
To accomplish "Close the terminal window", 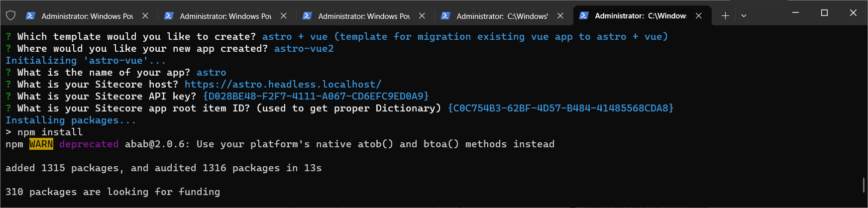I will [853, 13].
